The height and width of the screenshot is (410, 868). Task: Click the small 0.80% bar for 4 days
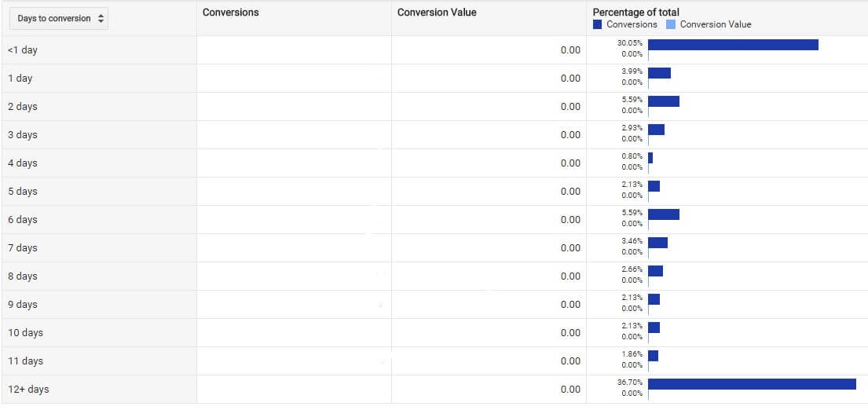tap(650, 158)
